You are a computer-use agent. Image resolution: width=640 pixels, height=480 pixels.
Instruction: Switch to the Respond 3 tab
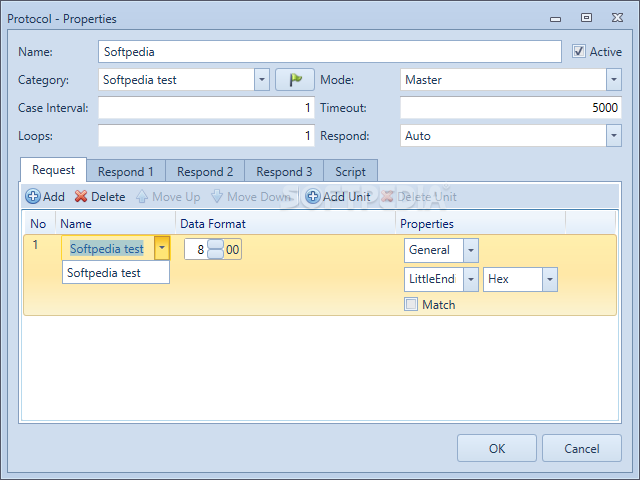click(x=284, y=171)
